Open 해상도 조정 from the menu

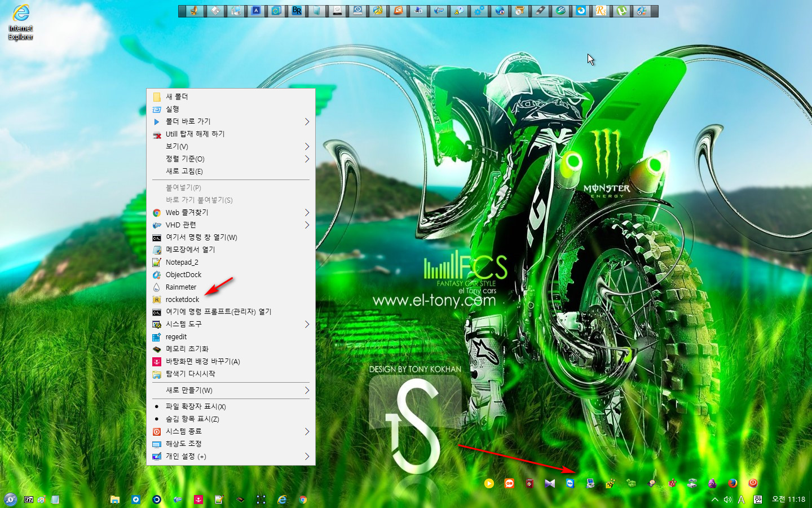pyautogui.click(x=231, y=444)
